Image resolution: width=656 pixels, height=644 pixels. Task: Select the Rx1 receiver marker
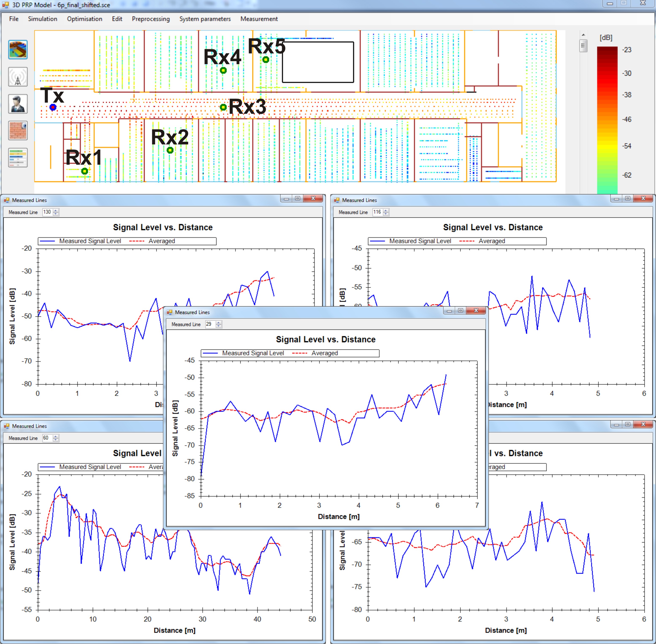(85, 171)
